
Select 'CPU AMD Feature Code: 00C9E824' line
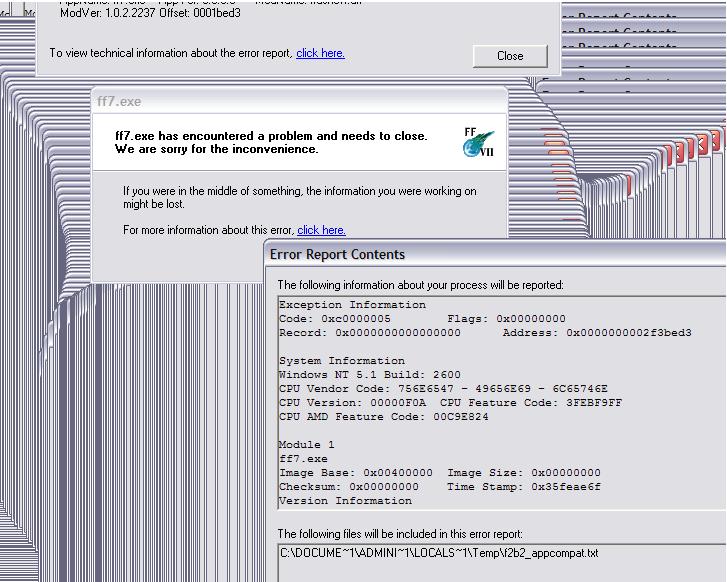[x=384, y=416]
